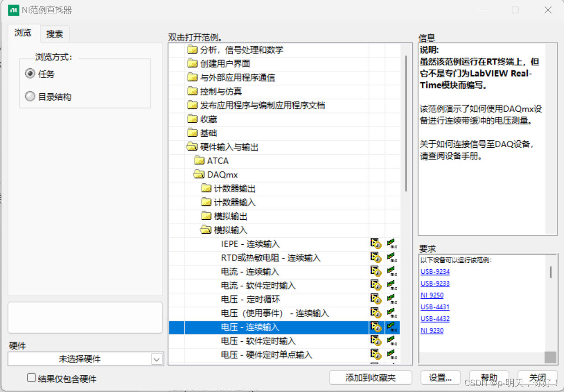Click DAQmx icon in IEPE - 连续输入 row
This screenshot has height=392, width=564.
pyautogui.click(x=392, y=244)
